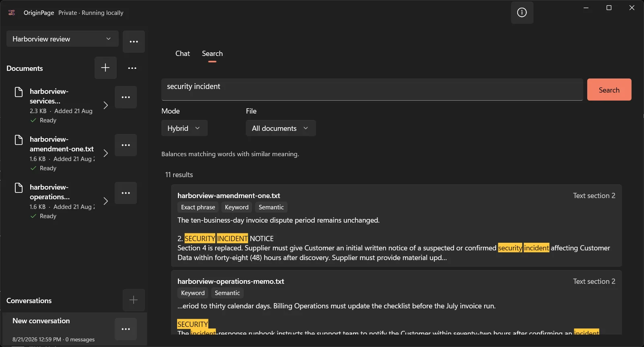
Task: Start a new conversation with plus button
Action: [x=134, y=300]
